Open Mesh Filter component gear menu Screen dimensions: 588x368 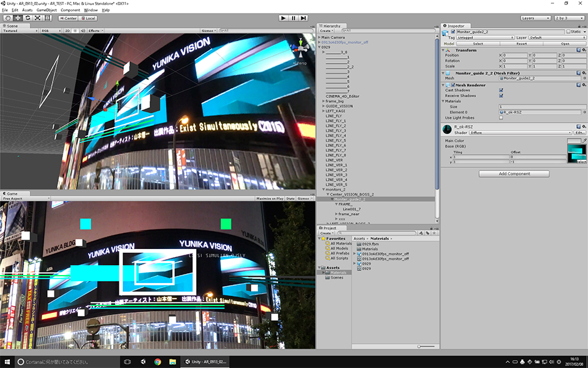click(x=584, y=73)
